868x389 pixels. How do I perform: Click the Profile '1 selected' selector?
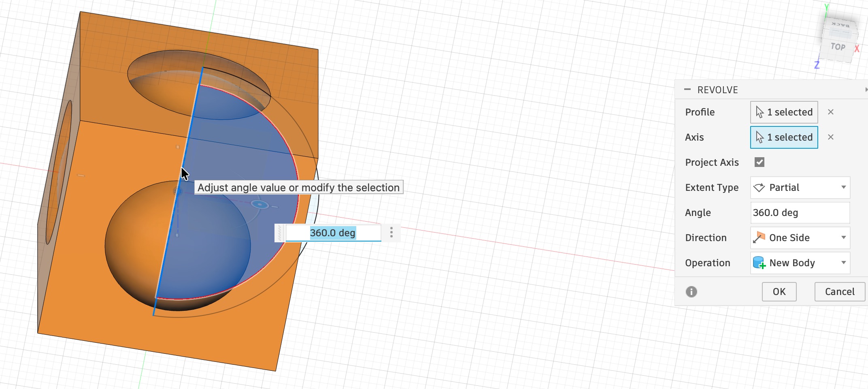[784, 112]
